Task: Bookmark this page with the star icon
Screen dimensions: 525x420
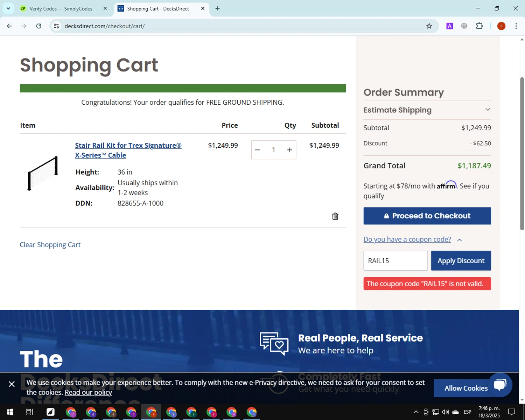Action: pyautogui.click(x=429, y=26)
